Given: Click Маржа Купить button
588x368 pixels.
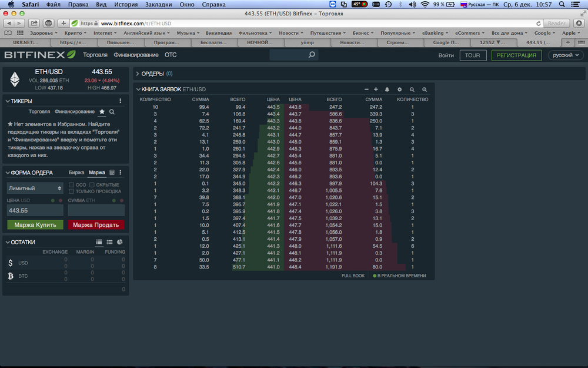Looking at the screenshot, I should (x=35, y=224).
